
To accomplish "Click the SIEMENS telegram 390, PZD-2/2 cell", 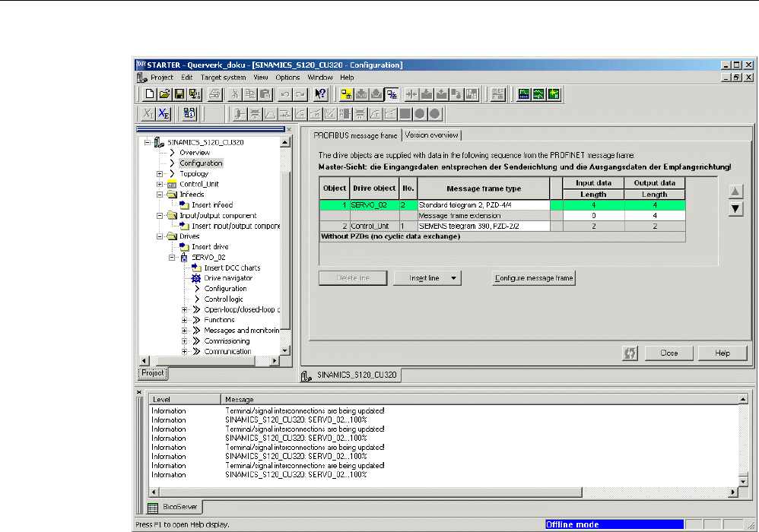I will (x=484, y=226).
